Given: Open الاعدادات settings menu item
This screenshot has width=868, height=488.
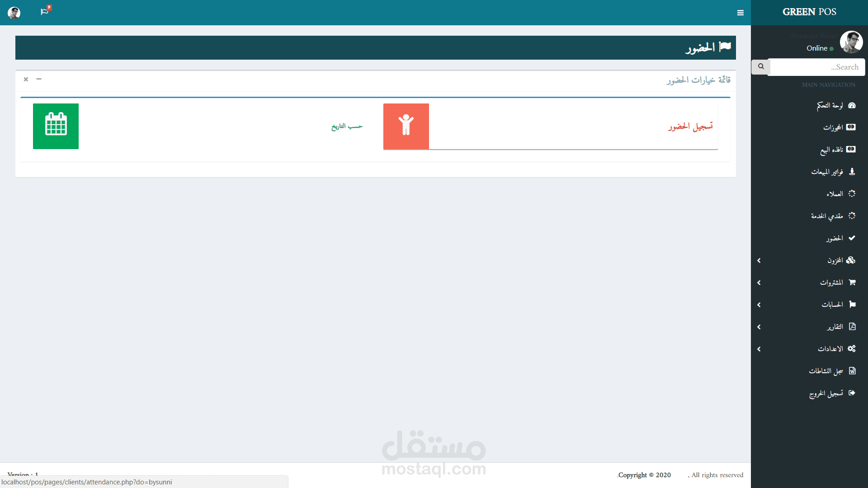Looking at the screenshot, I should tap(831, 349).
